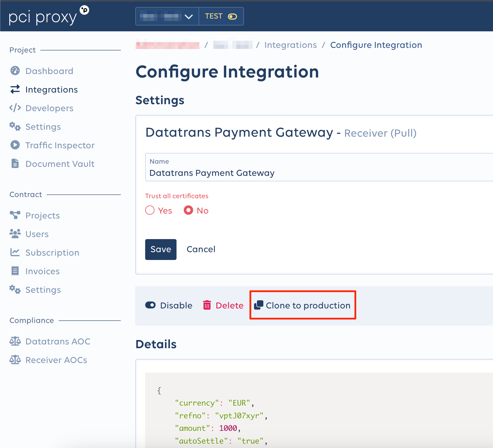The image size is (493, 448).
Task: Delete this integration
Action: coord(223,305)
